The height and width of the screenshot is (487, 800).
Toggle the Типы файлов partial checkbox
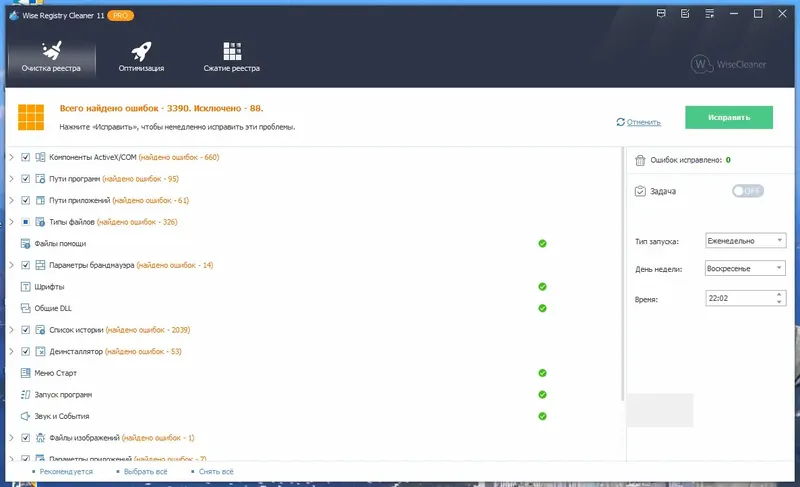[x=26, y=222]
